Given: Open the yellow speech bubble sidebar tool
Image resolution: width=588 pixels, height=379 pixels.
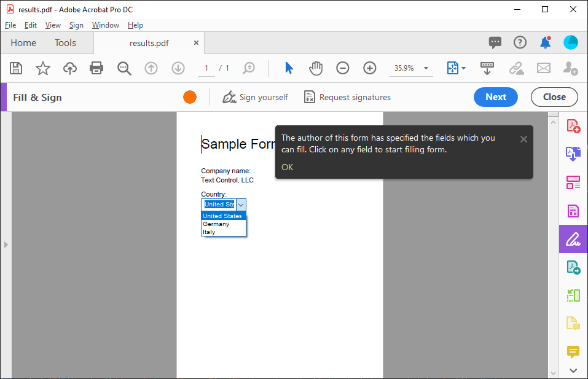Looking at the screenshot, I should (x=573, y=351).
